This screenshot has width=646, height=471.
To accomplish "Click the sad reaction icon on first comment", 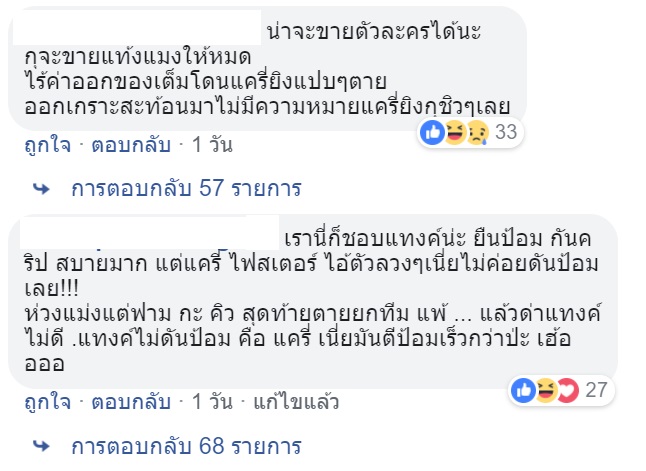I will click(x=476, y=132).
